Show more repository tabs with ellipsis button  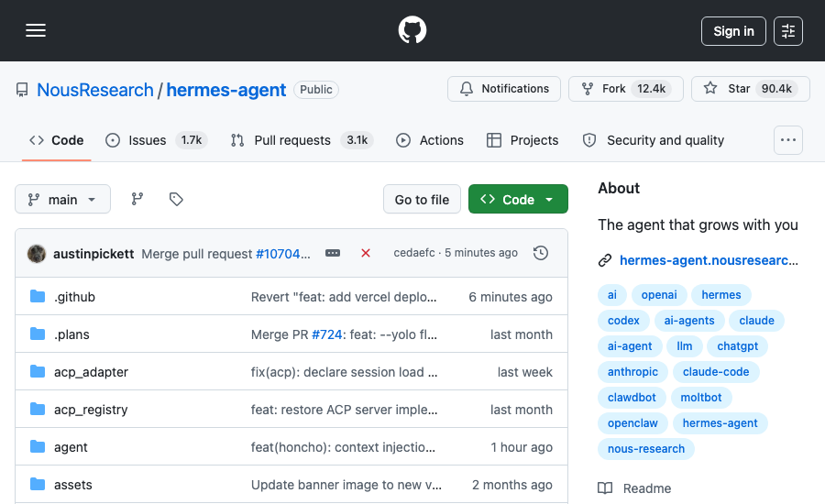788,140
